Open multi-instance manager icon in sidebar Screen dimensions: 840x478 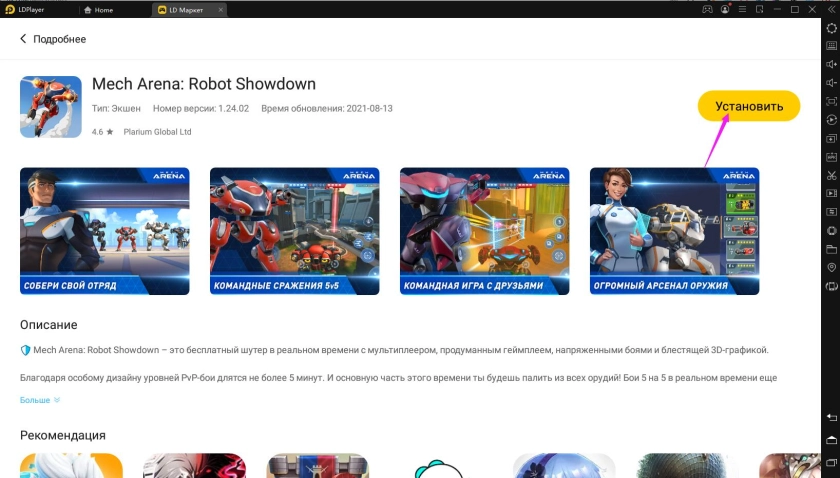[831, 138]
